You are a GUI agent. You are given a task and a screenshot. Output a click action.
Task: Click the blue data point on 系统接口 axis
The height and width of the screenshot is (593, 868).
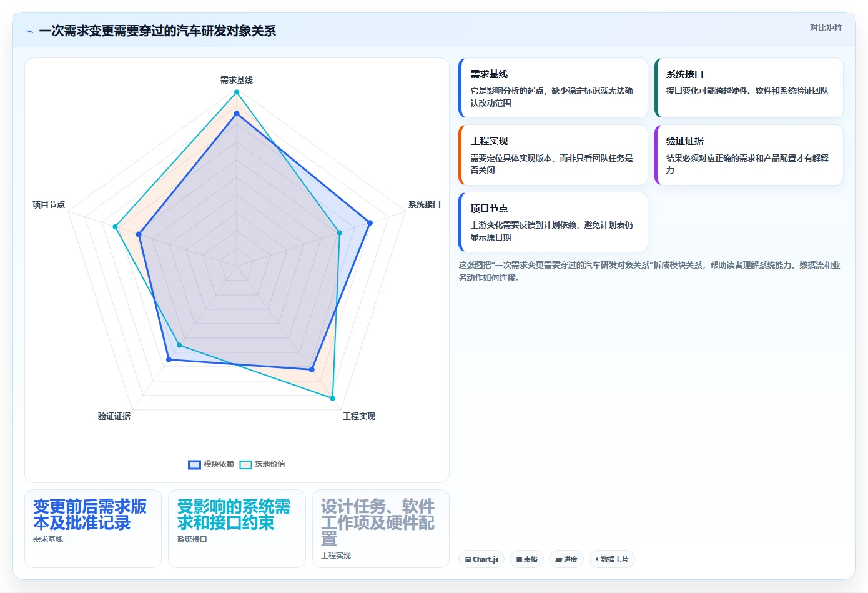[x=370, y=222]
